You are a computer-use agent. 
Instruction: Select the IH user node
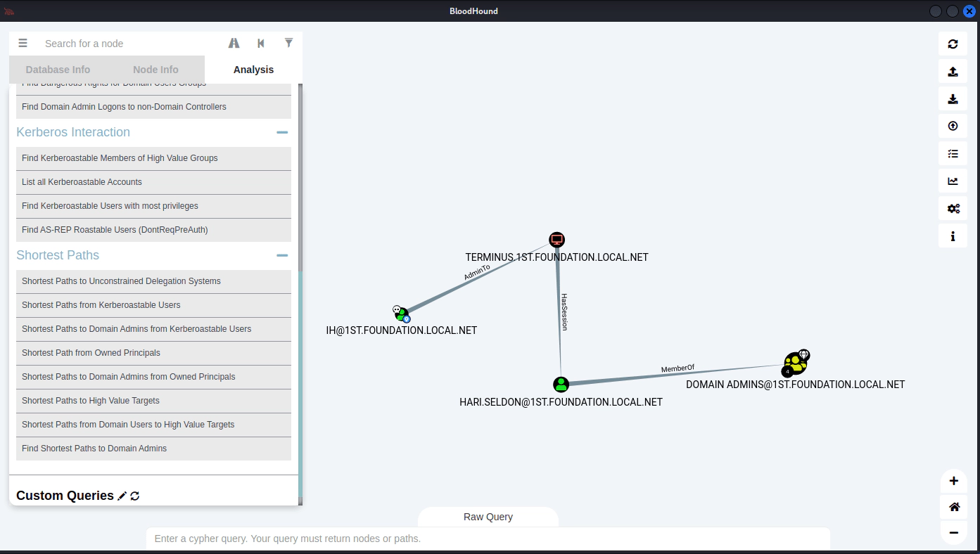pyautogui.click(x=401, y=314)
